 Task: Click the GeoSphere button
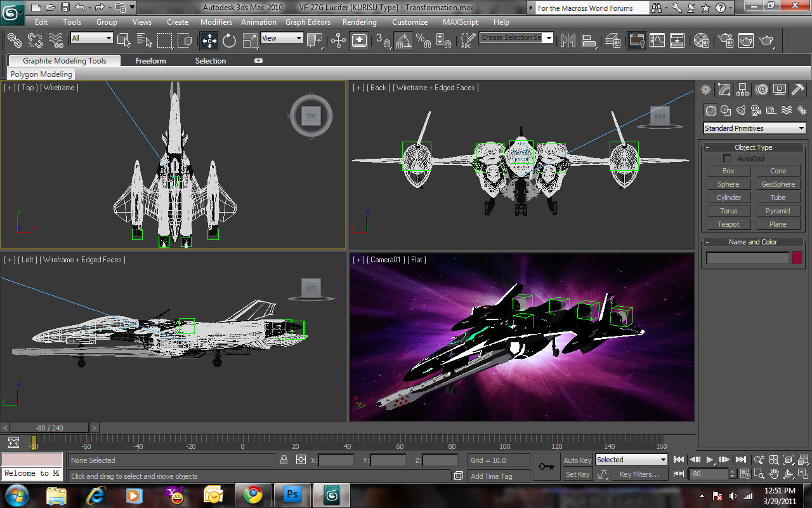point(778,184)
